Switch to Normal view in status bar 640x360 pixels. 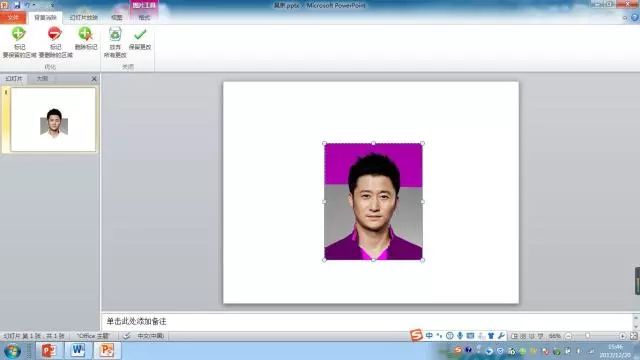coord(514,336)
